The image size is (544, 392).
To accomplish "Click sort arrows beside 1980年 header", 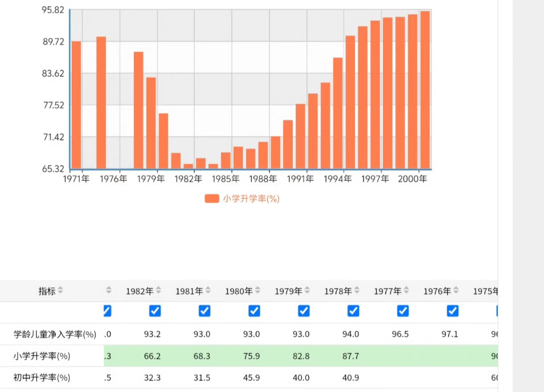I will tap(258, 291).
